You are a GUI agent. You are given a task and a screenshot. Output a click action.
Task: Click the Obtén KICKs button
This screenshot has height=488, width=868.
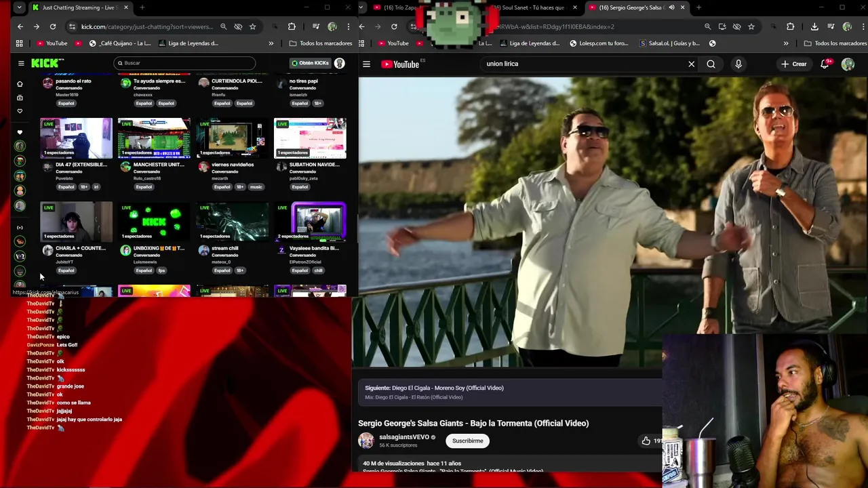pos(310,63)
